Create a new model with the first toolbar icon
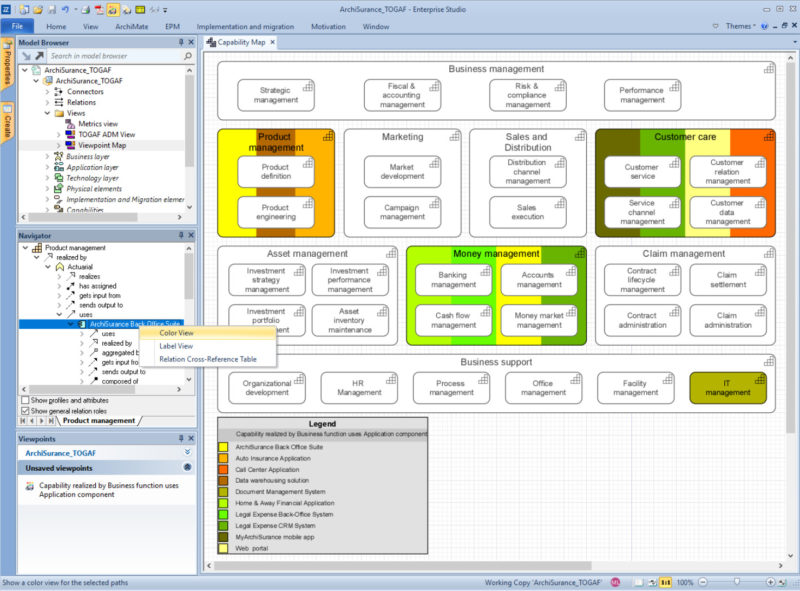 (x=24, y=10)
